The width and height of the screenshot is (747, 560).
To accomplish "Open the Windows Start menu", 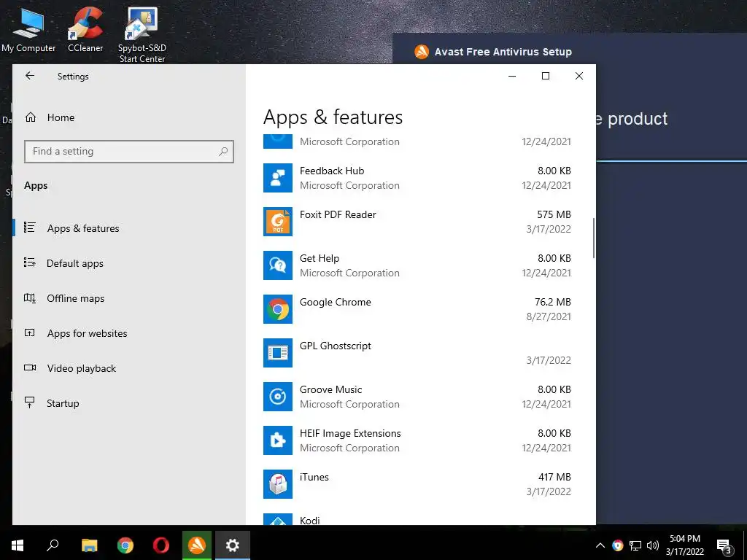I will point(18,545).
